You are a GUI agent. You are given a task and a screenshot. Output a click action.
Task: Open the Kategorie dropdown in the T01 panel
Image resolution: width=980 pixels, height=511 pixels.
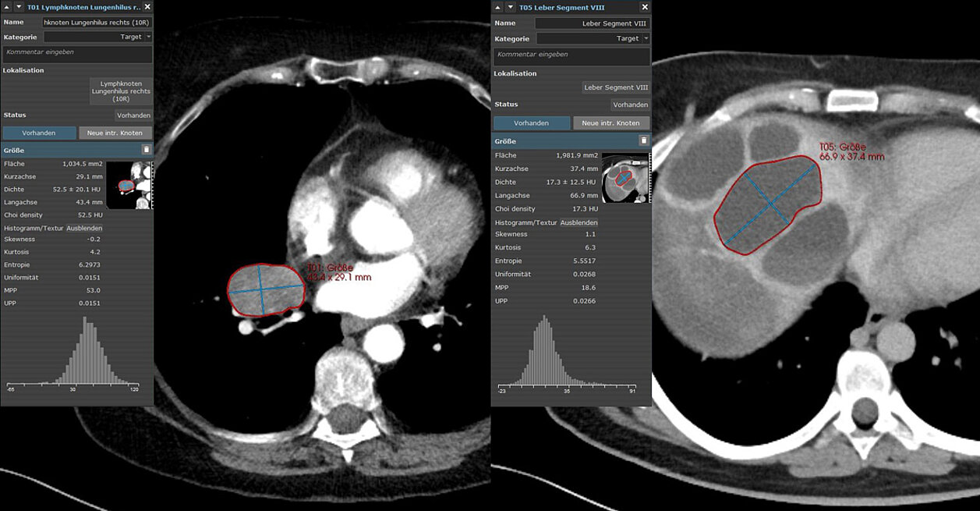pos(97,37)
